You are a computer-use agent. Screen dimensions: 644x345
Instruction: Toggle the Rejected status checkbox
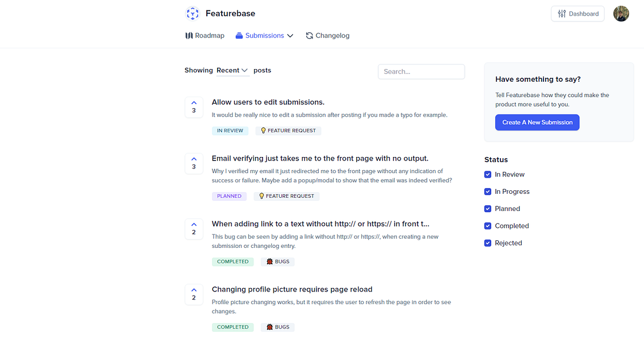[488, 243]
